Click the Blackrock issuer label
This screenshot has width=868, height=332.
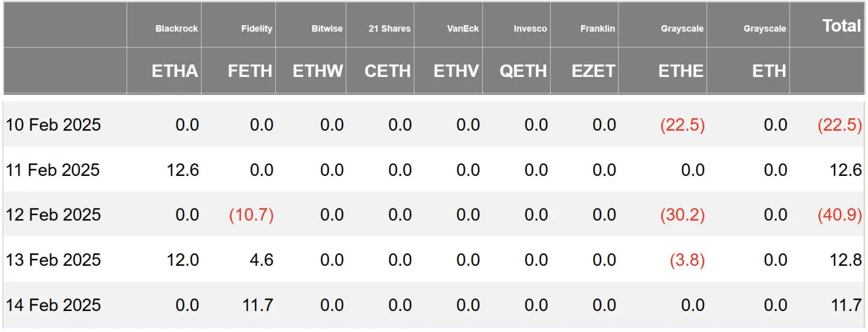coord(176,28)
